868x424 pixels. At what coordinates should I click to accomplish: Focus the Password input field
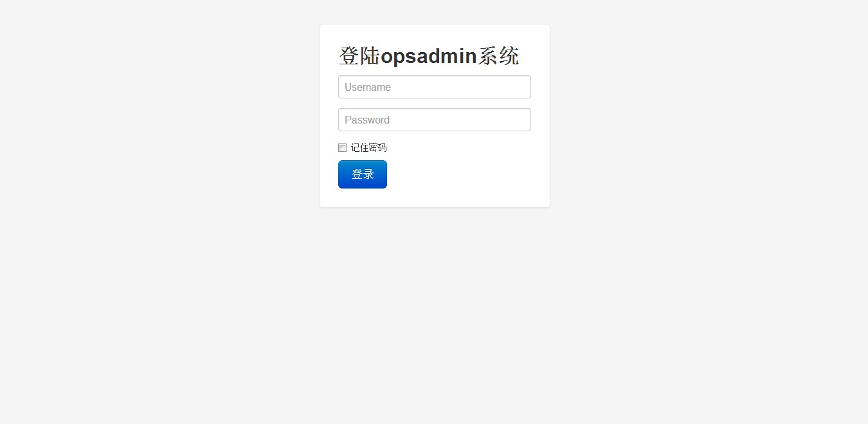click(x=435, y=120)
